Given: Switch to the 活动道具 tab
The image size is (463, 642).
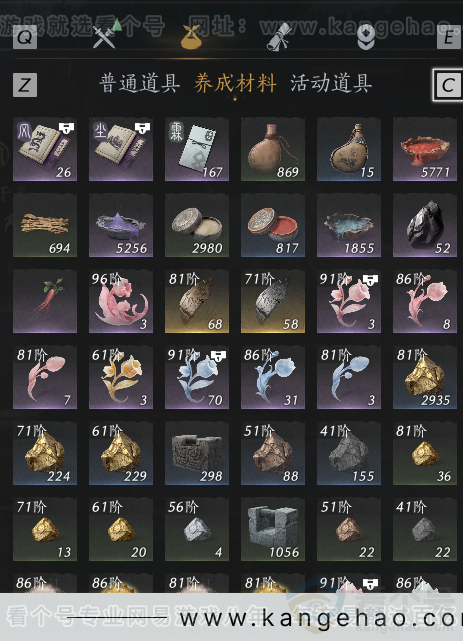Looking at the screenshot, I should 331,84.
